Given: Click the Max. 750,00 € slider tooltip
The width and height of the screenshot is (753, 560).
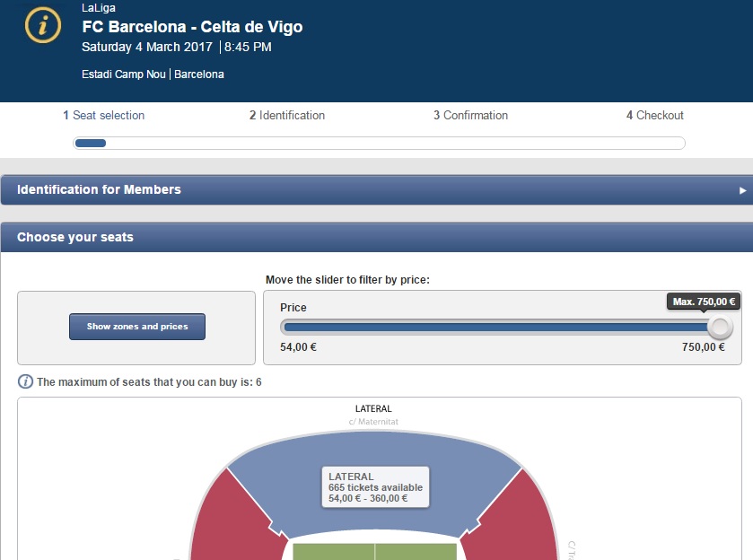Looking at the screenshot, I should coord(705,302).
